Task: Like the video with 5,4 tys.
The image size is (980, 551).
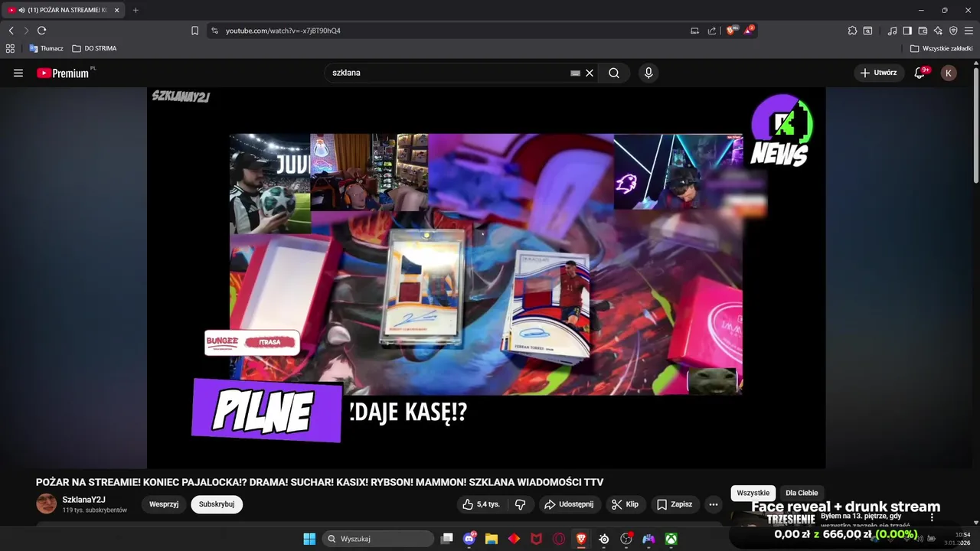Action: click(481, 504)
